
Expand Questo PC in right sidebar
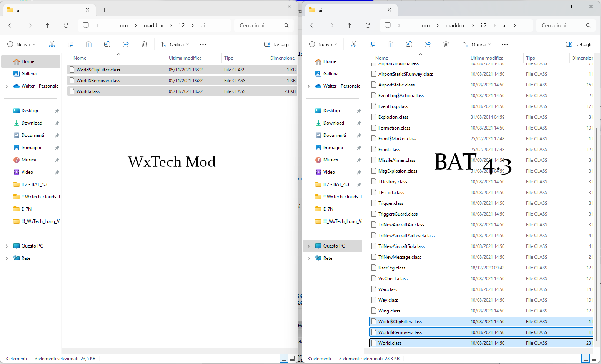[x=308, y=246]
